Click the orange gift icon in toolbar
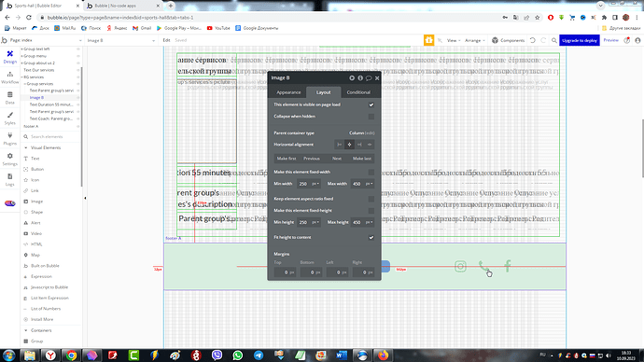 [x=428, y=40]
